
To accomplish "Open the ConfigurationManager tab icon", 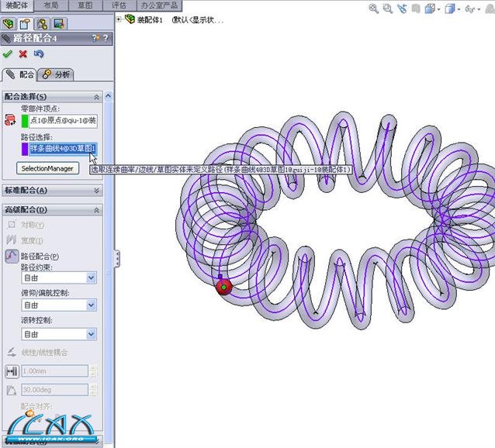I will point(42,23).
